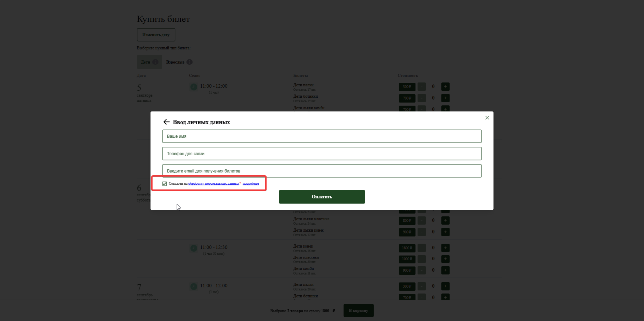Screen dimensions: 644x321
Task: Click the clock icon for 11:00 - 12:30 session
Action: (x=193, y=248)
